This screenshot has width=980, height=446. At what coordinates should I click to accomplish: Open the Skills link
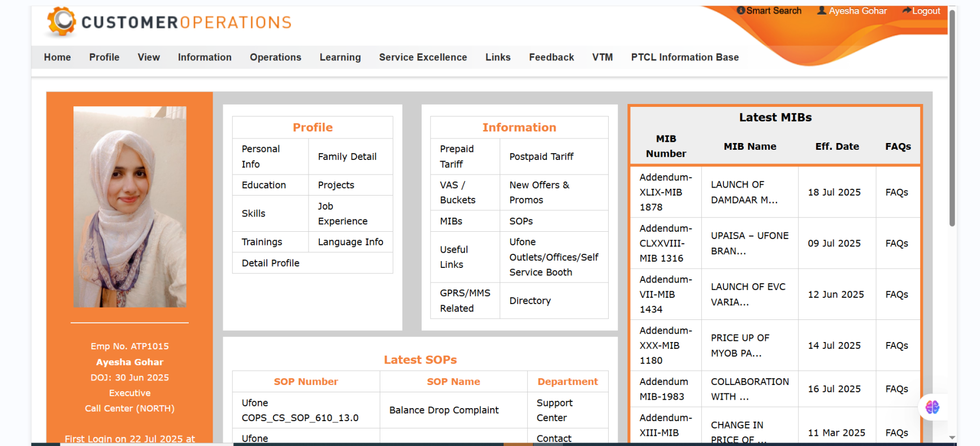point(253,213)
